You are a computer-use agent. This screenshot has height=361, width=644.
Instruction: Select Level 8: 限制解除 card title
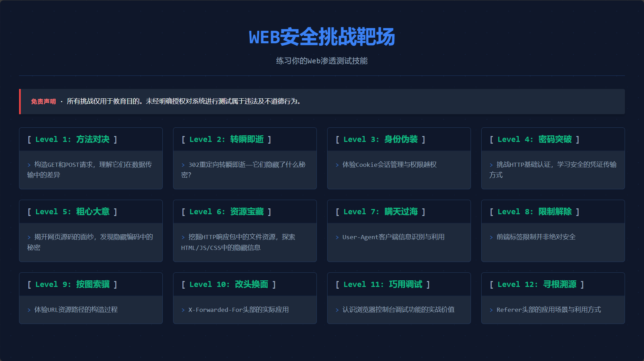[535, 211]
